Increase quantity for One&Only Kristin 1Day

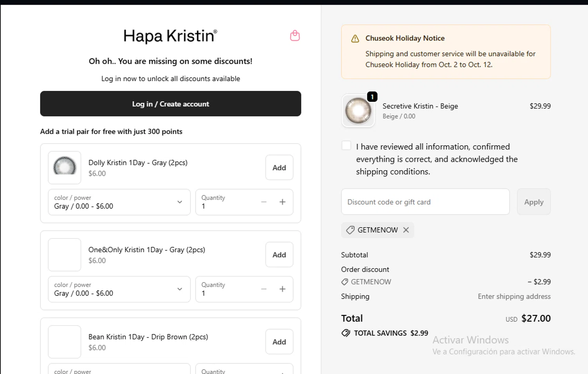282,289
